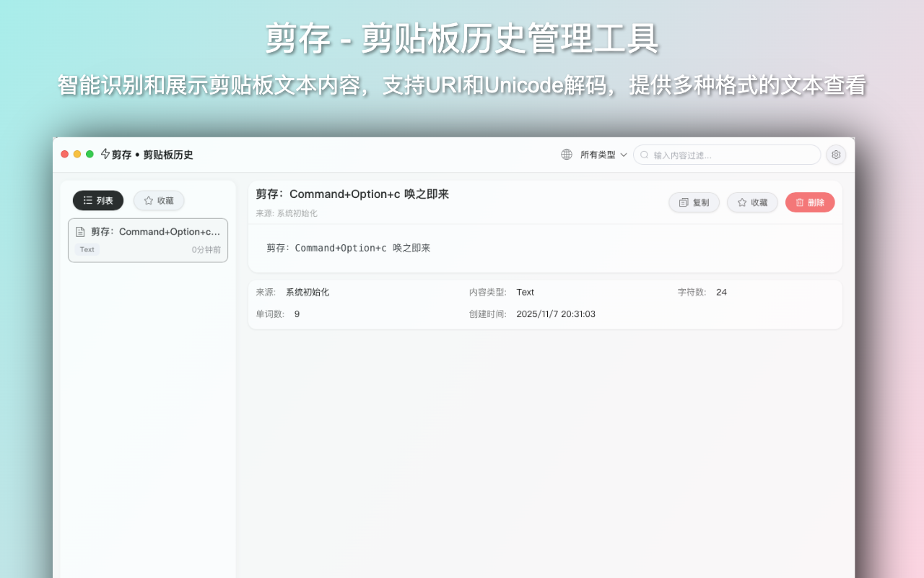The height and width of the screenshot is (578, 924).
Task: Select the 剪存：Command+Option+c clipboard entry
Action: (148, 241)
